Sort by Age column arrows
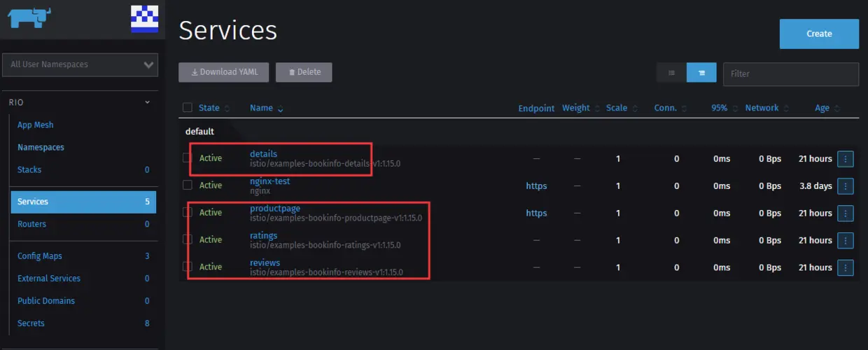Screen dimensions: 868x350 [x=837, y=108]
